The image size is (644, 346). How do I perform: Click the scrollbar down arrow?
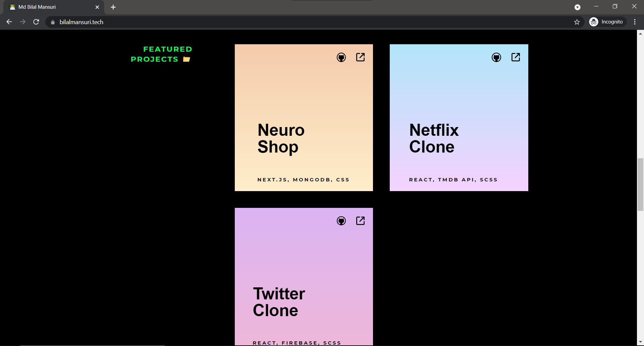pyautogui.click(x=640, y=342)
